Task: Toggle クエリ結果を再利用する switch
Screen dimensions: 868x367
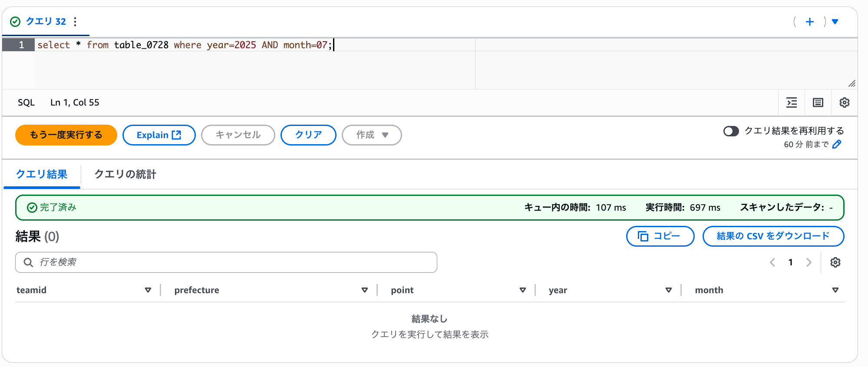Action: pyautogui.click(x=731, y=131)
